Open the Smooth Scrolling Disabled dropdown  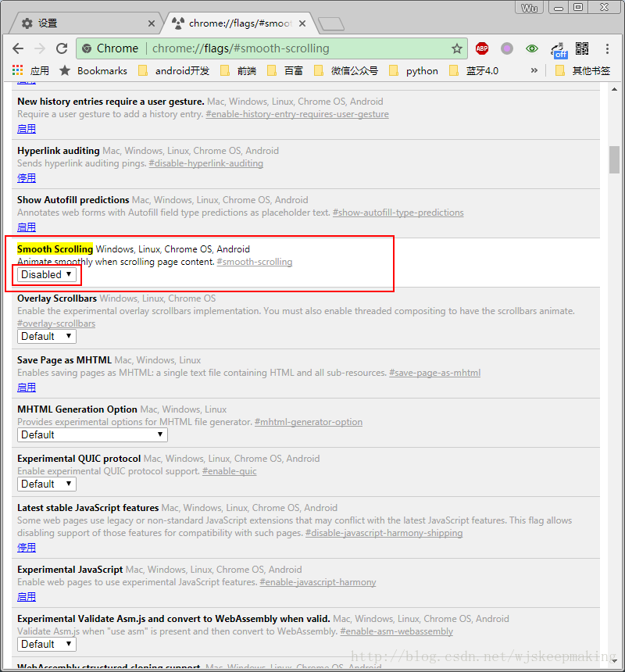pos(47,275)
